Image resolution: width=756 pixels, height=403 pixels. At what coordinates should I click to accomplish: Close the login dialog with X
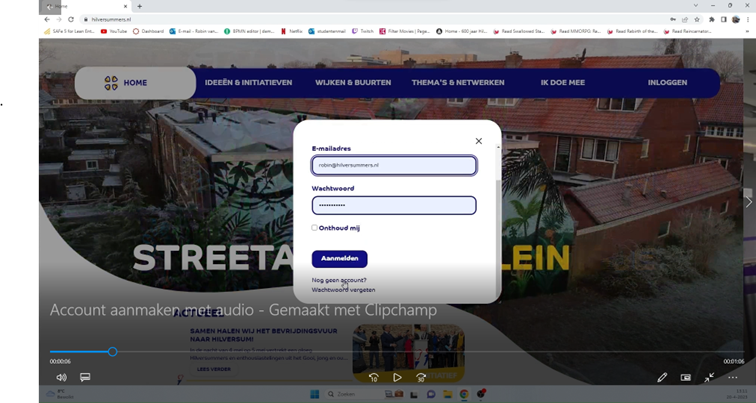coord(478,141)
